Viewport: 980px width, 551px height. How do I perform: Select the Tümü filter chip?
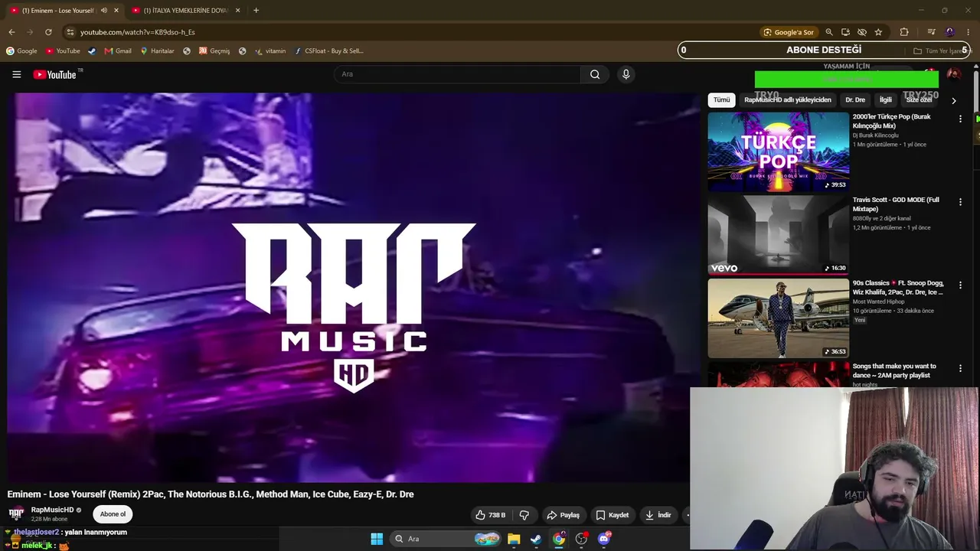click(x=722, y=100)
